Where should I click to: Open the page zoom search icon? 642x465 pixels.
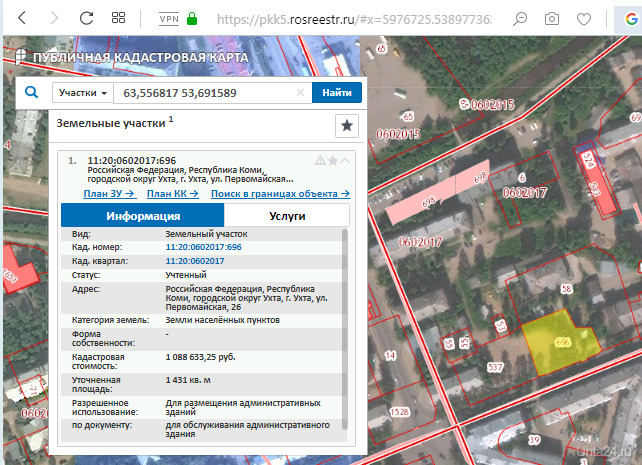click(520, 19)
